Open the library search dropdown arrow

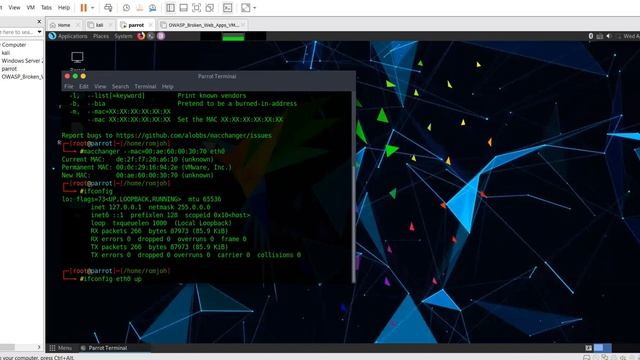click(x=40, y=32)
